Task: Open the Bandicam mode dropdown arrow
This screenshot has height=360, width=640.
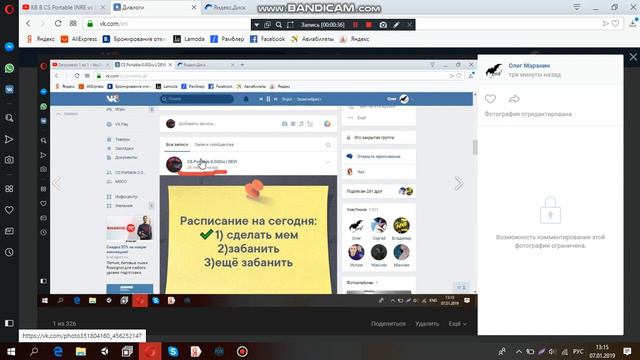Action: pyautogui.click(x=256, y=25)
